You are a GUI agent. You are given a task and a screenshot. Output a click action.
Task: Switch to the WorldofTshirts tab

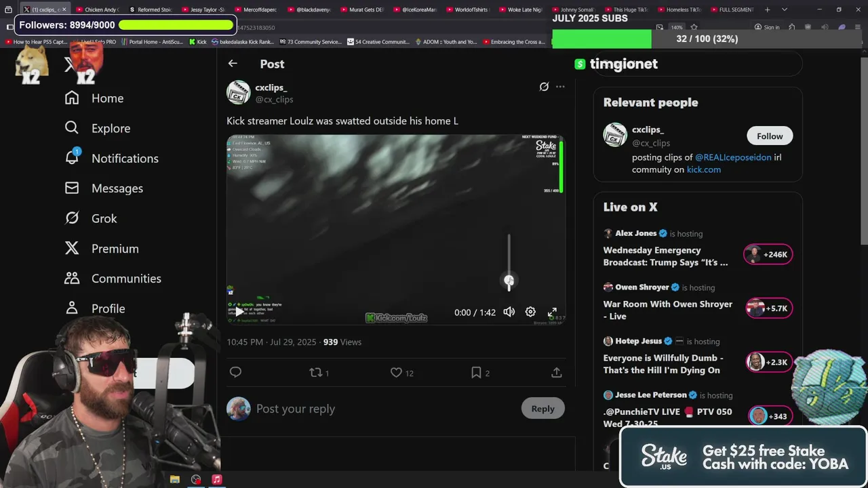(468, 9)
